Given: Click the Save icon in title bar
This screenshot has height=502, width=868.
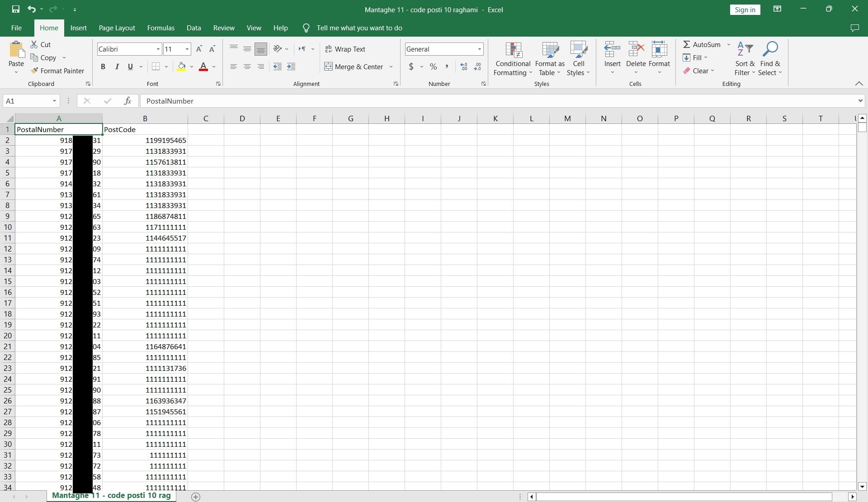Looking at the screenshot, I should (x=16, y=9).
